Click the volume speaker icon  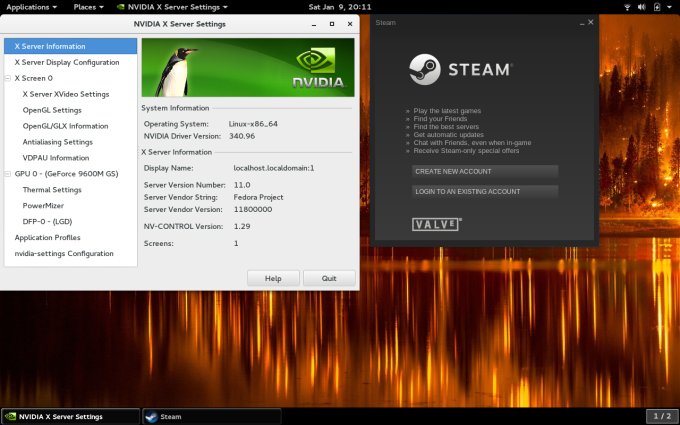(x=642, y=7)
